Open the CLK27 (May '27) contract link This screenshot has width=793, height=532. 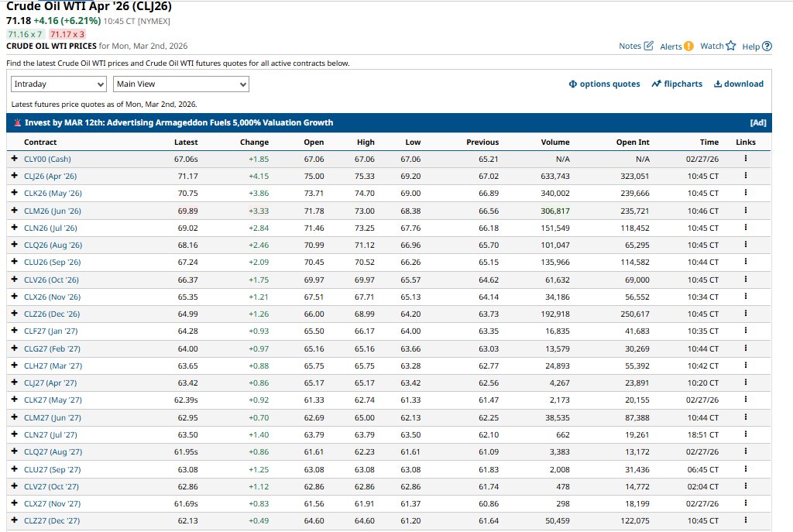[53, 400]
